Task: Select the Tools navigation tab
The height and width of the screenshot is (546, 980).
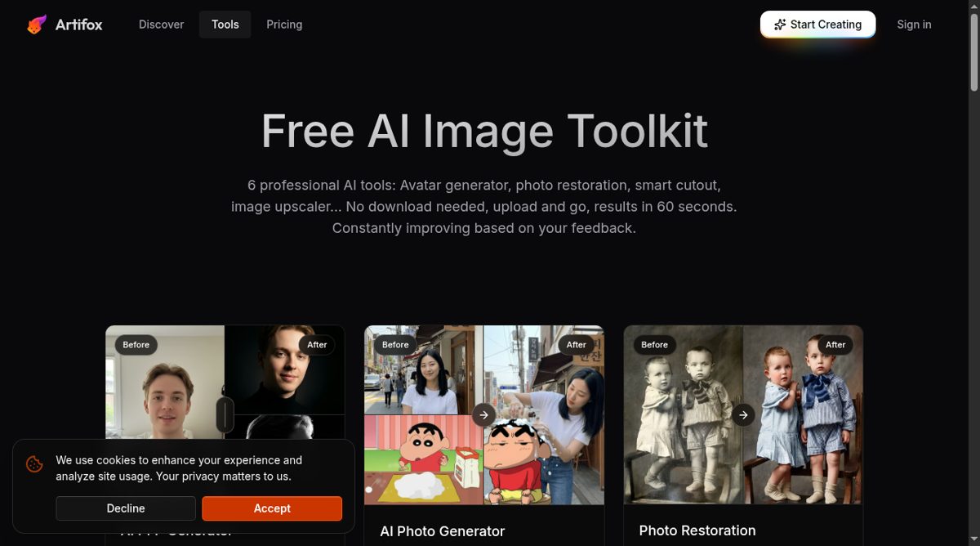Action: coord(225,25)
